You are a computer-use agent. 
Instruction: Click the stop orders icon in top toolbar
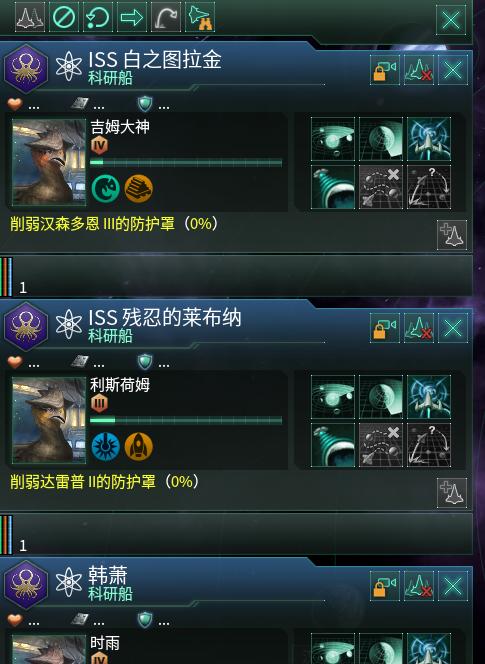(64, 17)
